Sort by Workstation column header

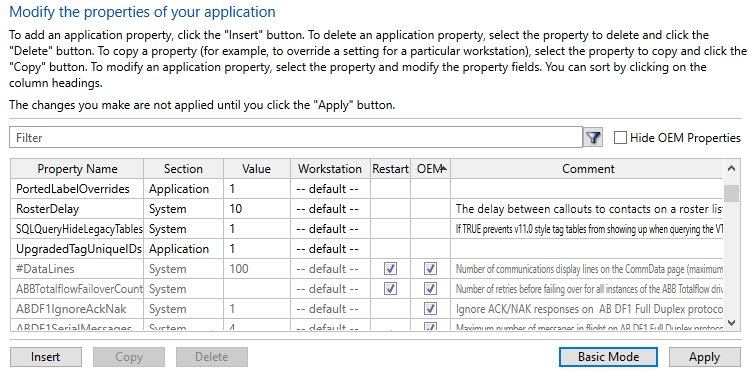[330, 169]
